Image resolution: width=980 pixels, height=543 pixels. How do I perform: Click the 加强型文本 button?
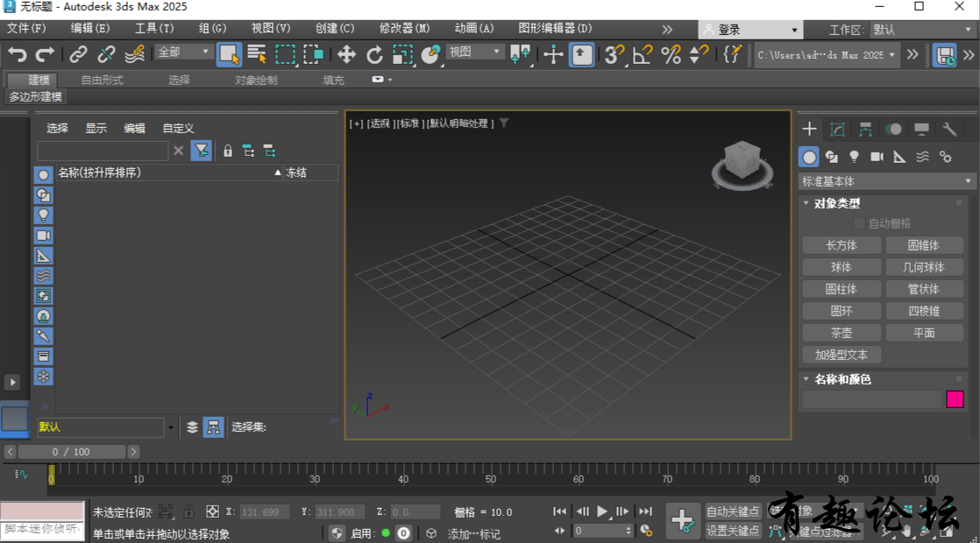coord(842,355)
